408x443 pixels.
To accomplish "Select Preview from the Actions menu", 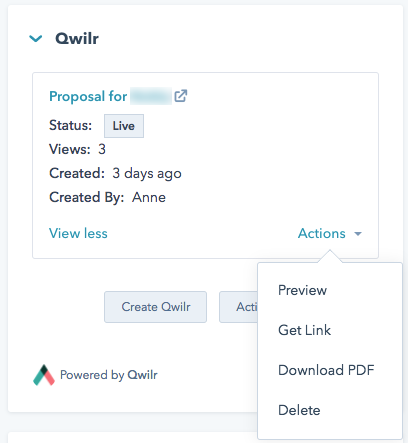I will [x=302, y=290].
